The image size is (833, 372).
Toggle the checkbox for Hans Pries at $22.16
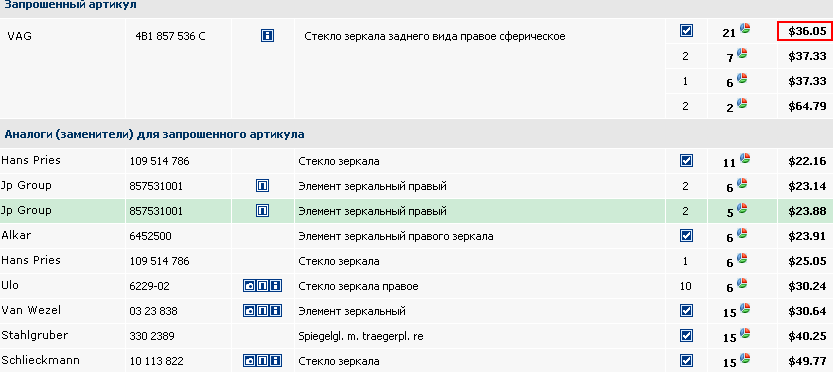tap(686, 160)
